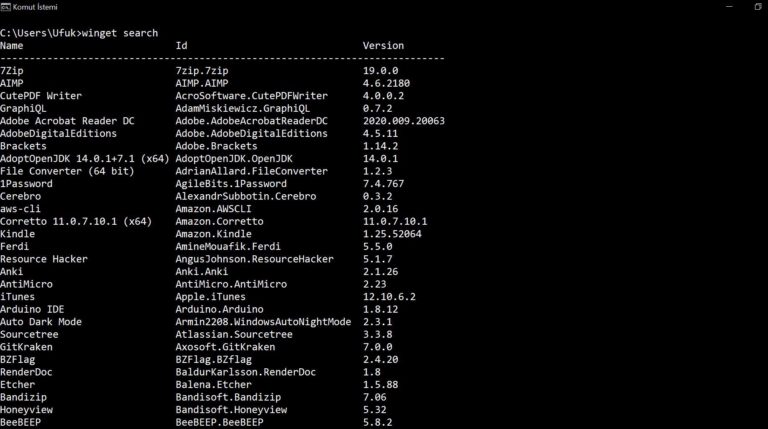This screenshot has height=429, width=768.
Task: Click the winget search command text
Action: [x=120, y=33]
